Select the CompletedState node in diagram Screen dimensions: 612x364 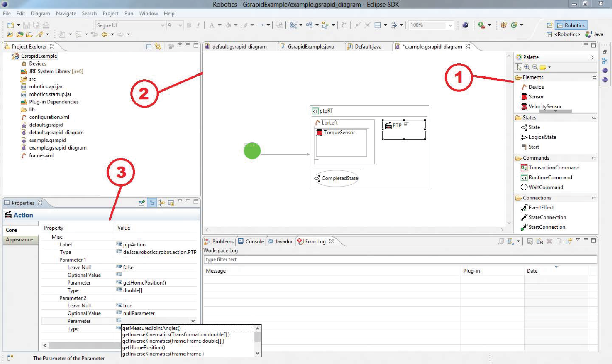337,178
